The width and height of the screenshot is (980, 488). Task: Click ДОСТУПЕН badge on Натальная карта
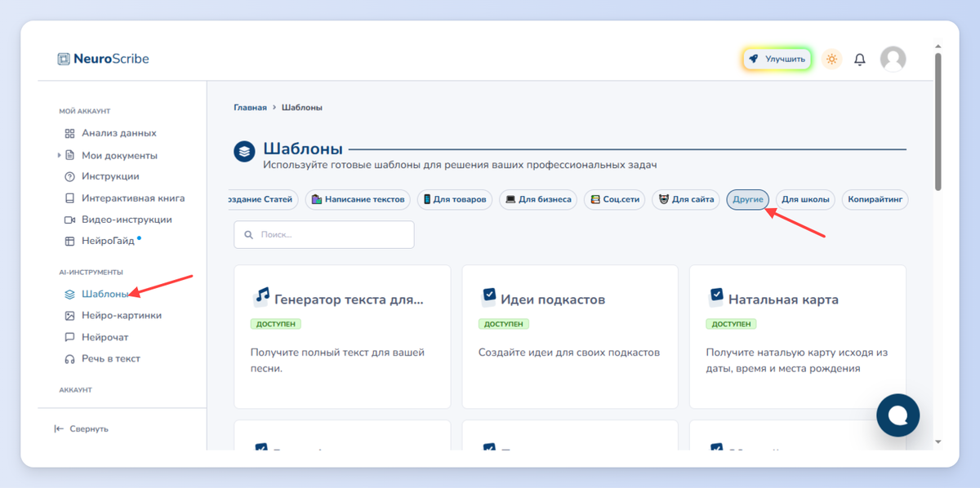(x=731, y=324)
